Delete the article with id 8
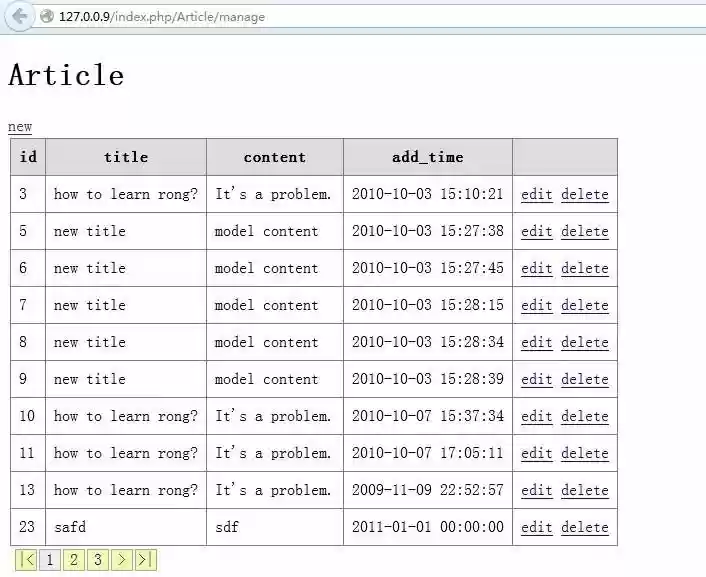The height and width of the screenshot is (577, 706). 585,342
